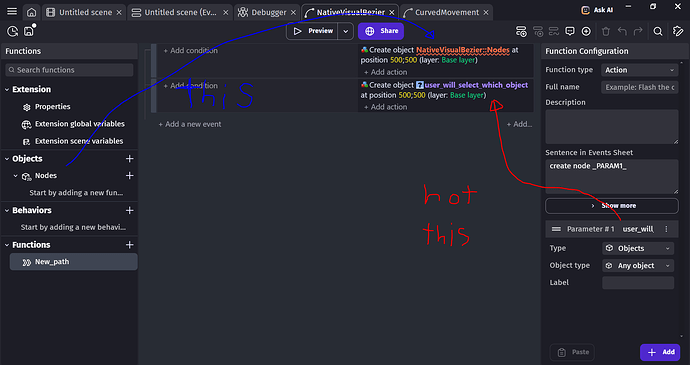Image resolution: width=690 pixels, height=365 pixels.
Task: Click the delete trash icon in toolbar
Action: [x=606, y=31]
